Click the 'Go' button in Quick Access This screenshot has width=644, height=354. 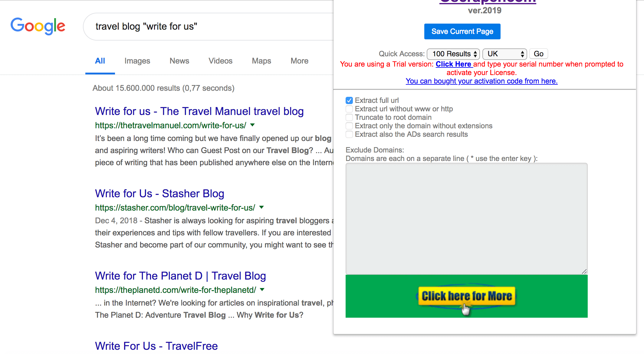point(539,54)
